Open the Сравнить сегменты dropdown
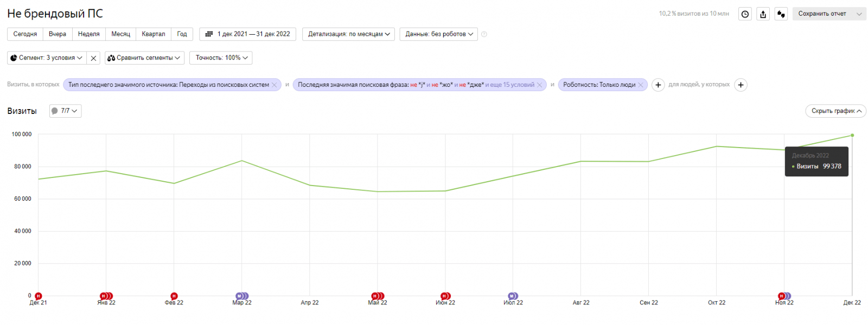This screenshot has width=868, height=325. pyautogui.click(x=144, y=58)
